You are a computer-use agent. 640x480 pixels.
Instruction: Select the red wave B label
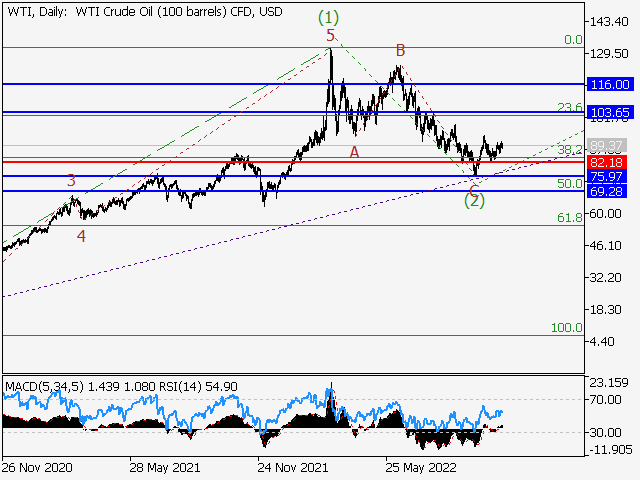click(400, 51)
